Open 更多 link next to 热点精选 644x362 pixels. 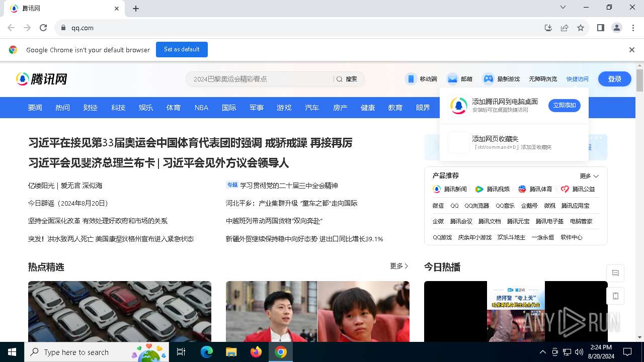(399, 266)
